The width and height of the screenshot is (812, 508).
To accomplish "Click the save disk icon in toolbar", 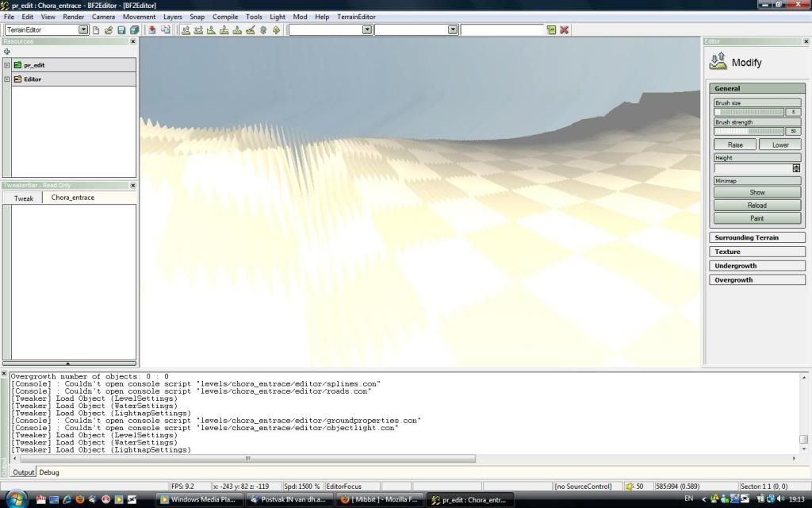I will coord(121,30).
